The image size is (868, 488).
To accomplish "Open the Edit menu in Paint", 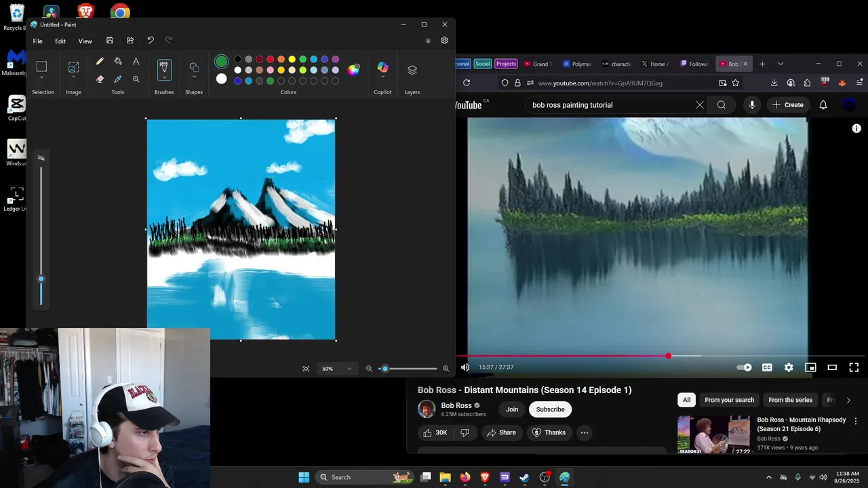I will point(60,41).
